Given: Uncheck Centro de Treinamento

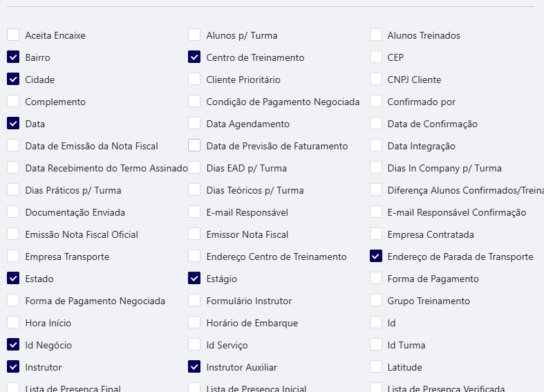Looking at the screenshot, I should click(194, 57).
